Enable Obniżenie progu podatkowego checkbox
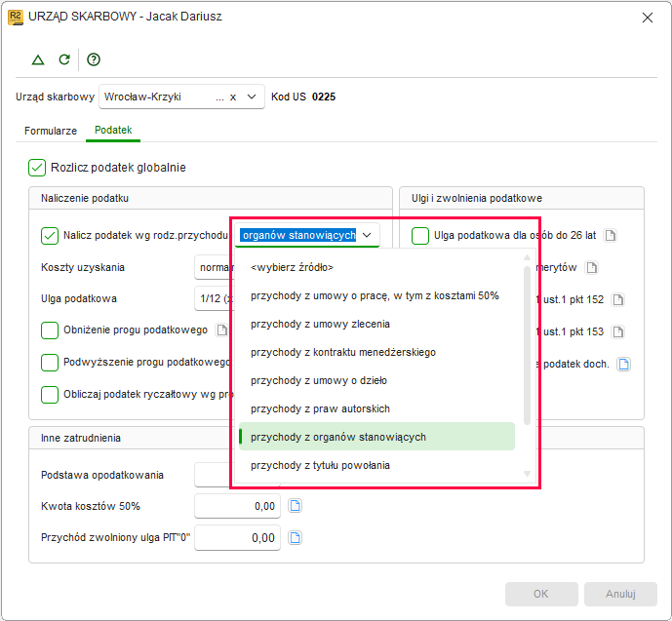The width and height of the screenshot is (672, 621). (x=50, y=330)
